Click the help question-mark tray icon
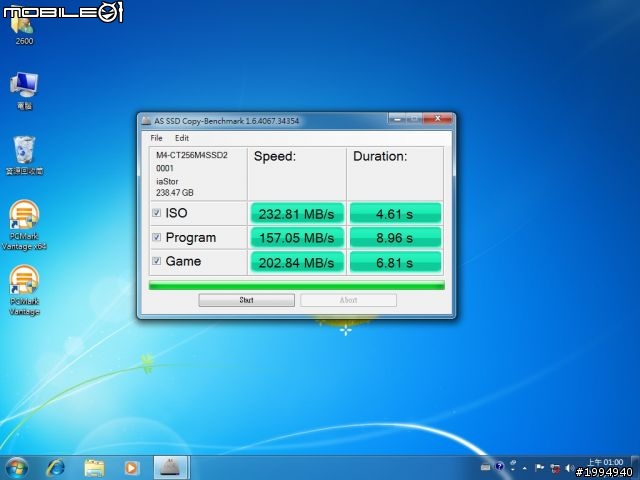Screen dimensions: 640x480 tap(499, 467)
